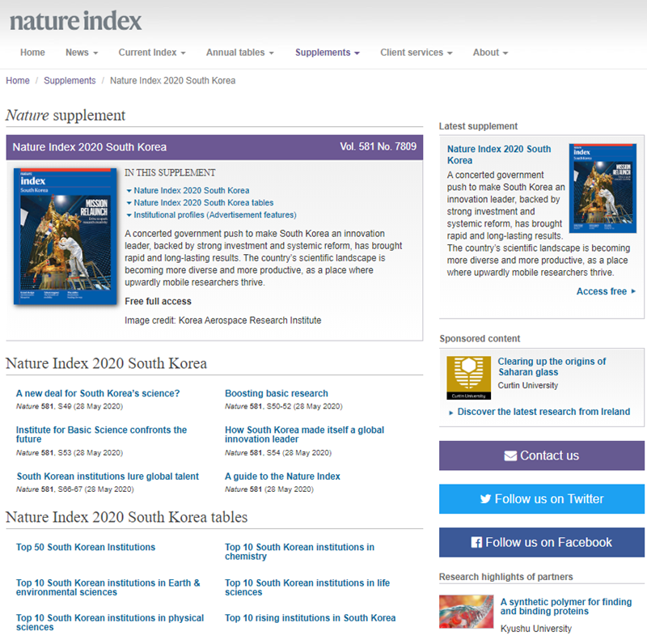Jump to Nature Index 2020 South Korea tables section

[x=204, y=203]
